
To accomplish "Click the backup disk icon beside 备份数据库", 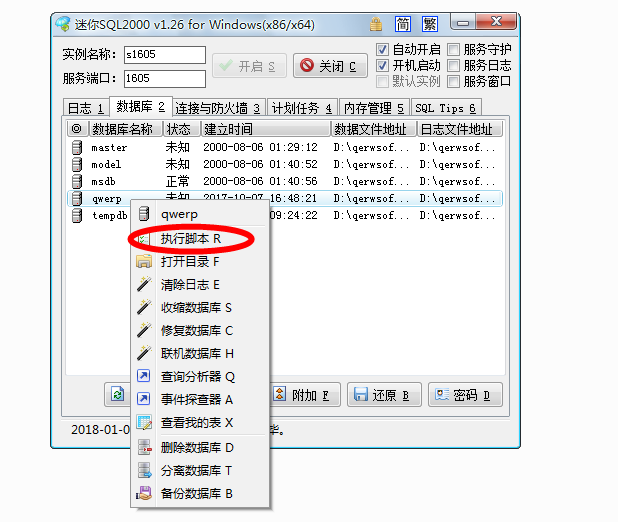I will 144,493.
